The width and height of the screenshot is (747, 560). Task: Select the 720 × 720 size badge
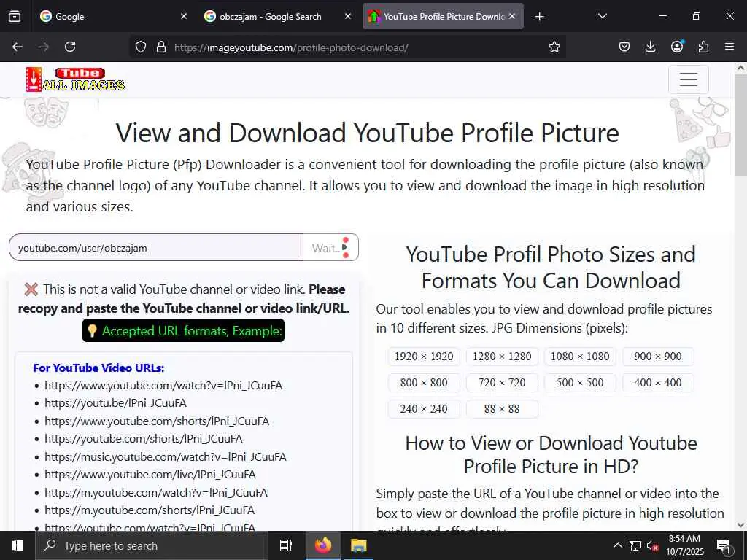[x=502, y=382]
